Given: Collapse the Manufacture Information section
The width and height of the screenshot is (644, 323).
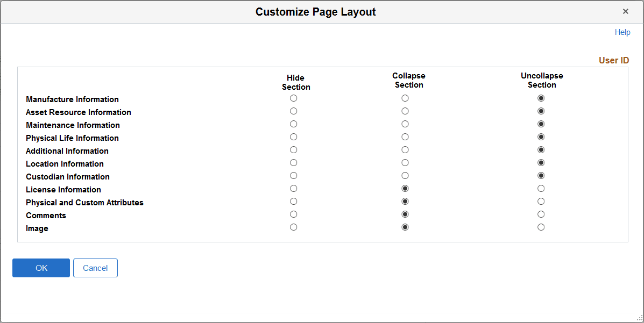Looking at the screenshot, I should 405,98.
